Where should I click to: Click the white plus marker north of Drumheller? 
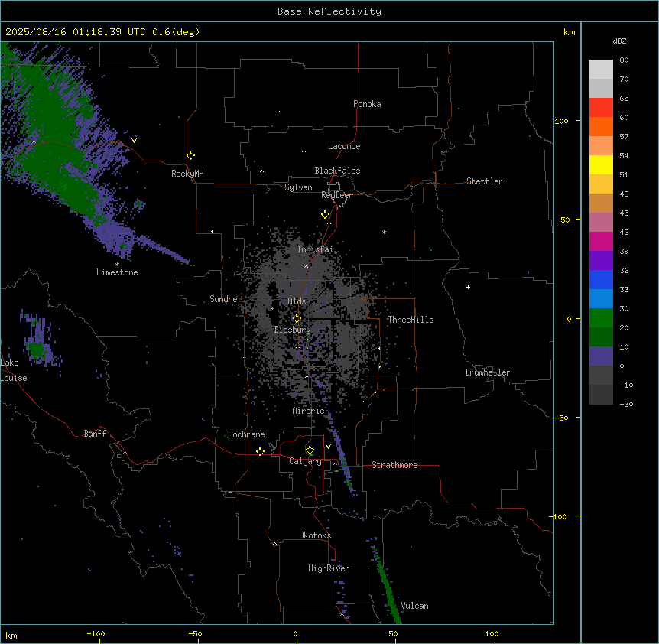468,287
